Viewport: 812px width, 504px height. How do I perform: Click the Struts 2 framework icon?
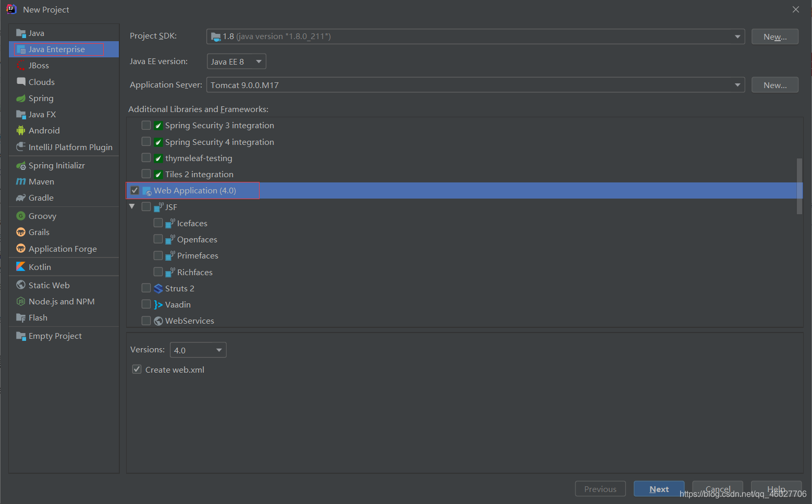158,288
